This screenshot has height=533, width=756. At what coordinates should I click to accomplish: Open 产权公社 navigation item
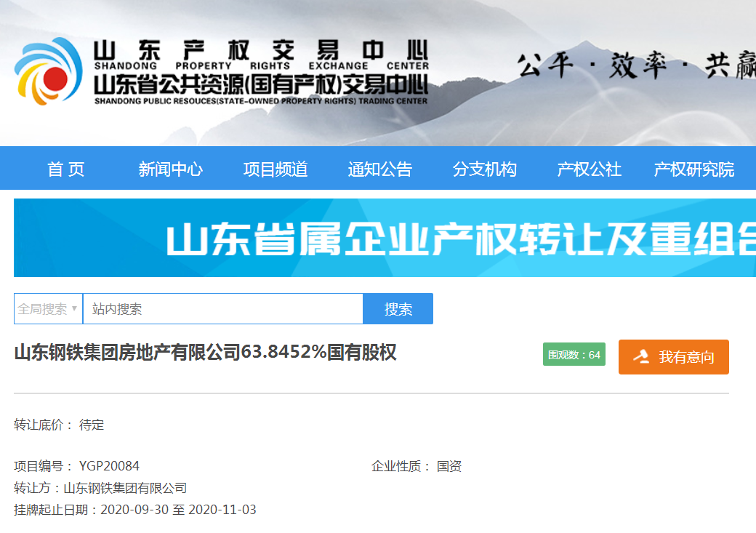tap(590, 169)
